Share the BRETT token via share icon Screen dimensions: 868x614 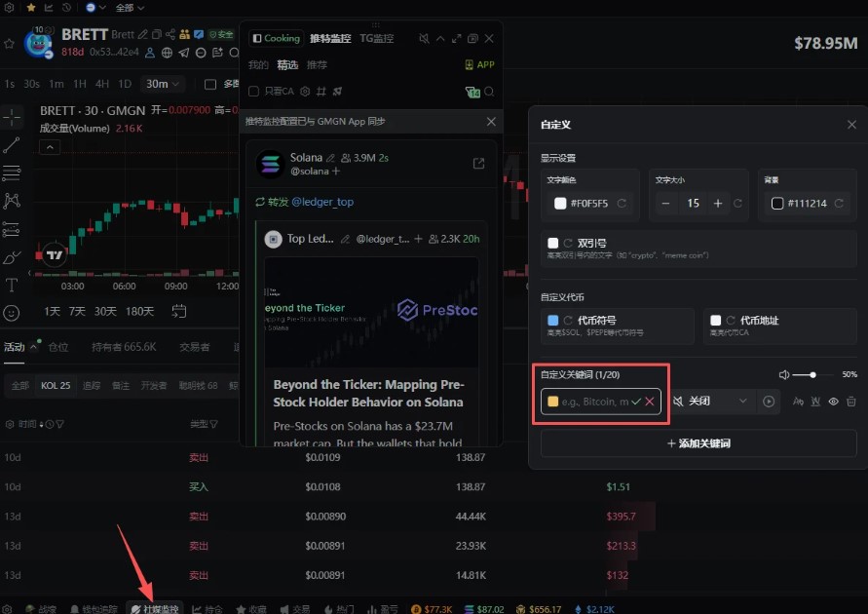click(x=170, y=35)
